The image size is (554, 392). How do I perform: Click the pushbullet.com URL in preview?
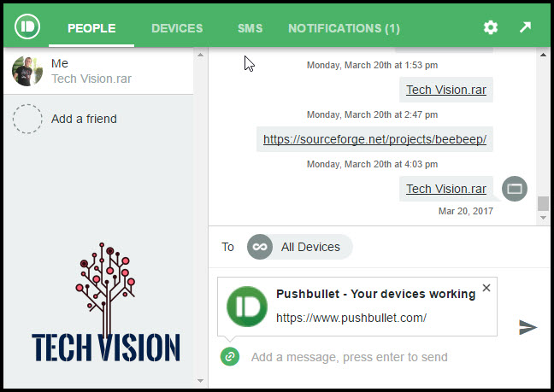point(351,318)
